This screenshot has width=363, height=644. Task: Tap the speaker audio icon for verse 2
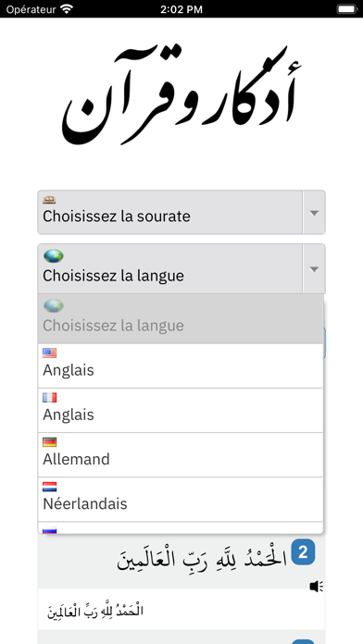pyautogui.click(x=316, y=587)
